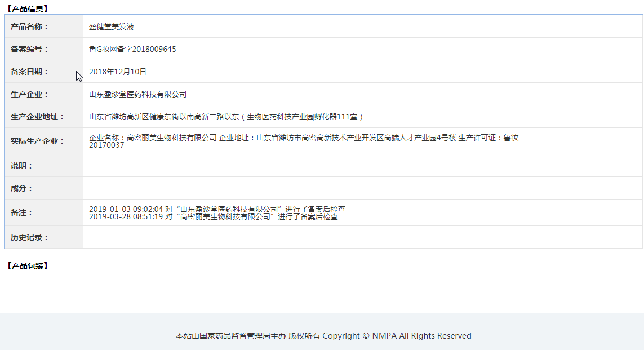Click the 备注 row label
This screenshot has width=644, height=350.
point(22,212)
